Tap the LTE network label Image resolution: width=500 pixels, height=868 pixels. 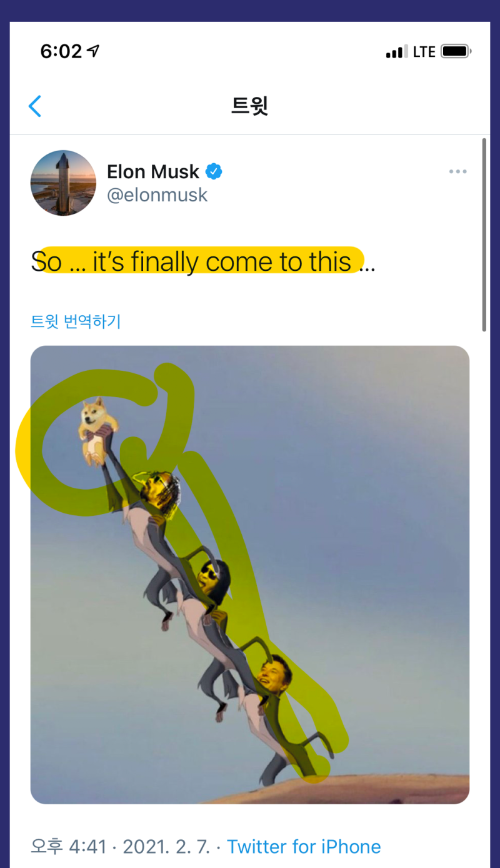coord(424,52)
